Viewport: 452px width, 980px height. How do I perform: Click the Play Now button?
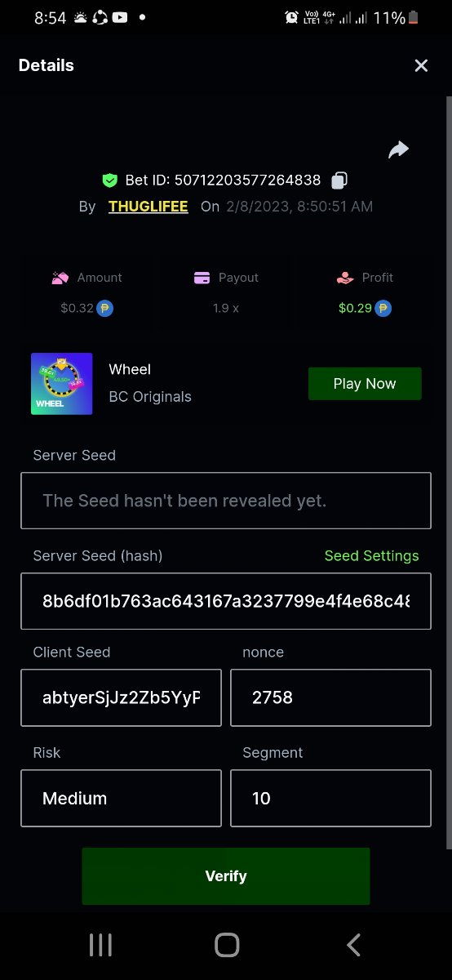[x=365, y=384]
